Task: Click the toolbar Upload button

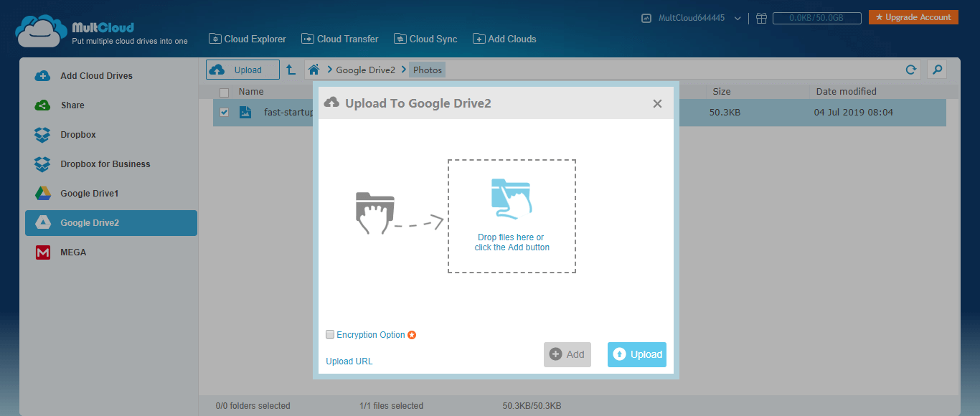Action: coord(243,70)
